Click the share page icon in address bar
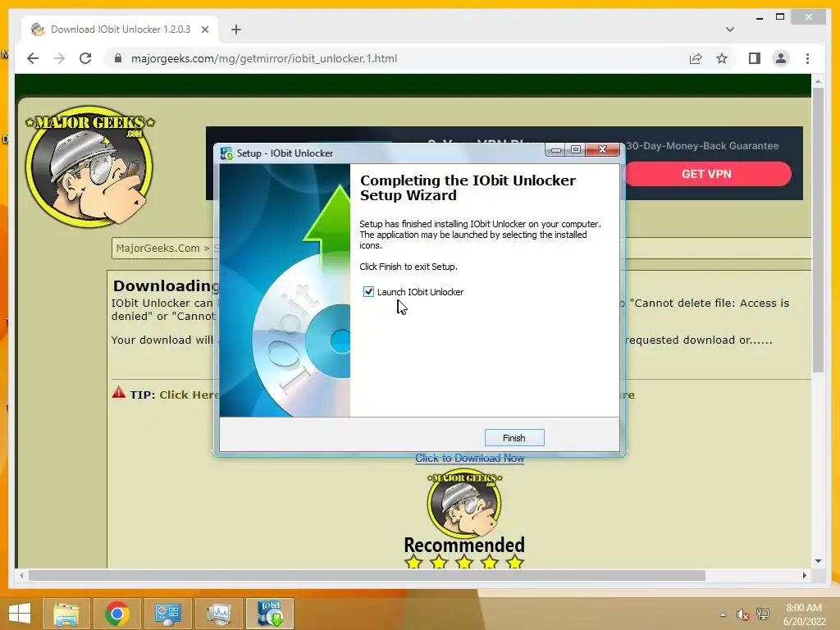 tap(696, 58)
